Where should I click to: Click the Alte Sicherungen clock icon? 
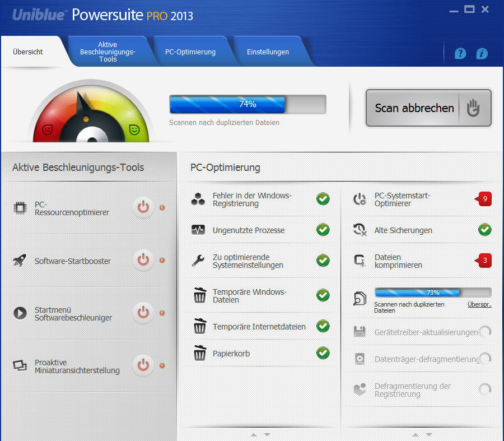[360, 230]
